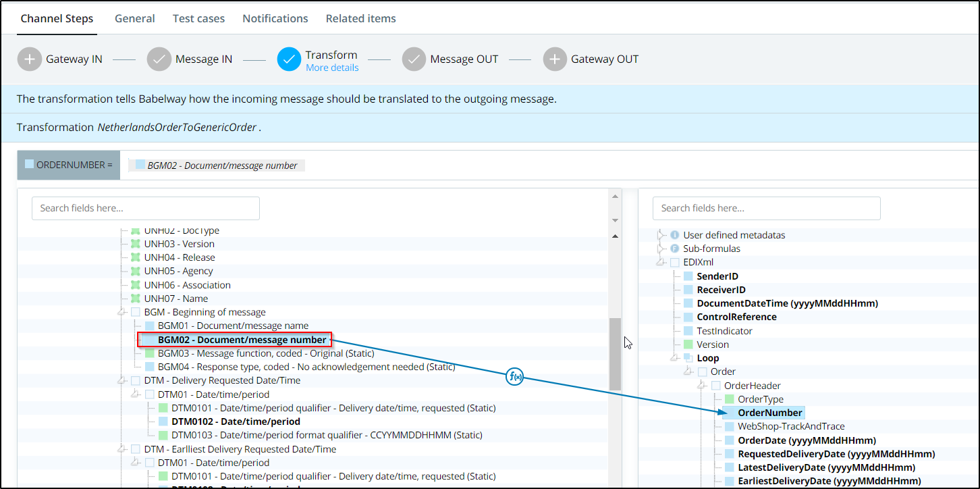
Task: Focus the left Search fields input
Action: click(x=146, y=208)
